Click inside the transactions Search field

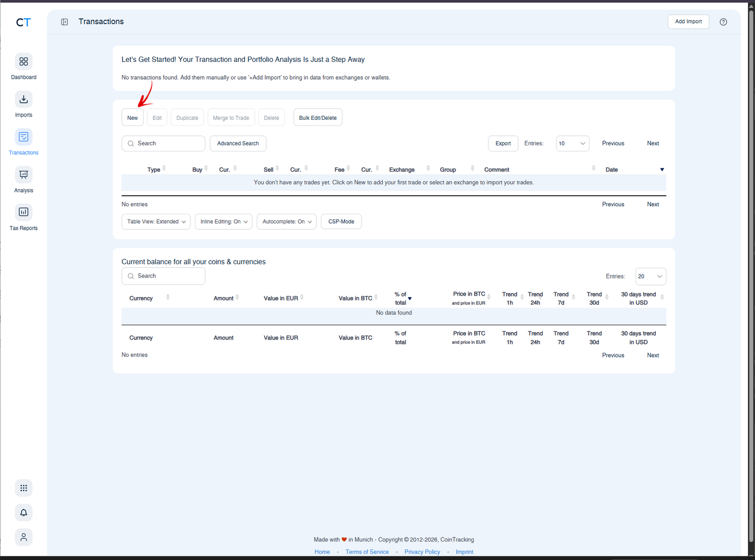[x=163, y=143]
